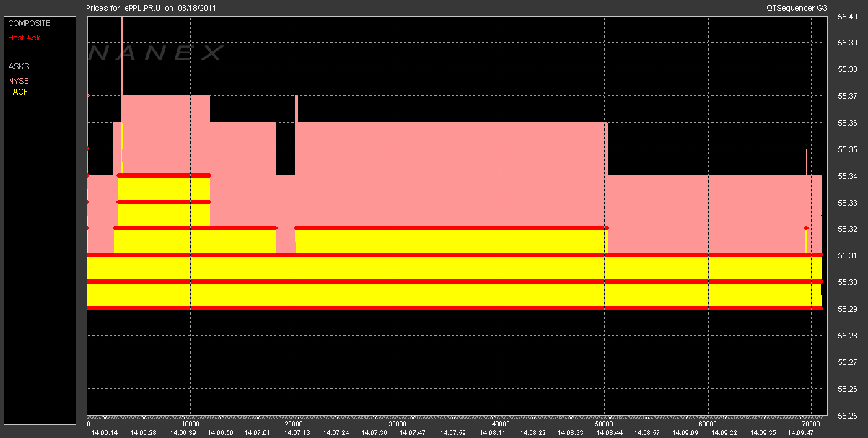Screen dimensions: 868x438
Task: Click the 14:08:44 time label
Action: click(608, 433)
